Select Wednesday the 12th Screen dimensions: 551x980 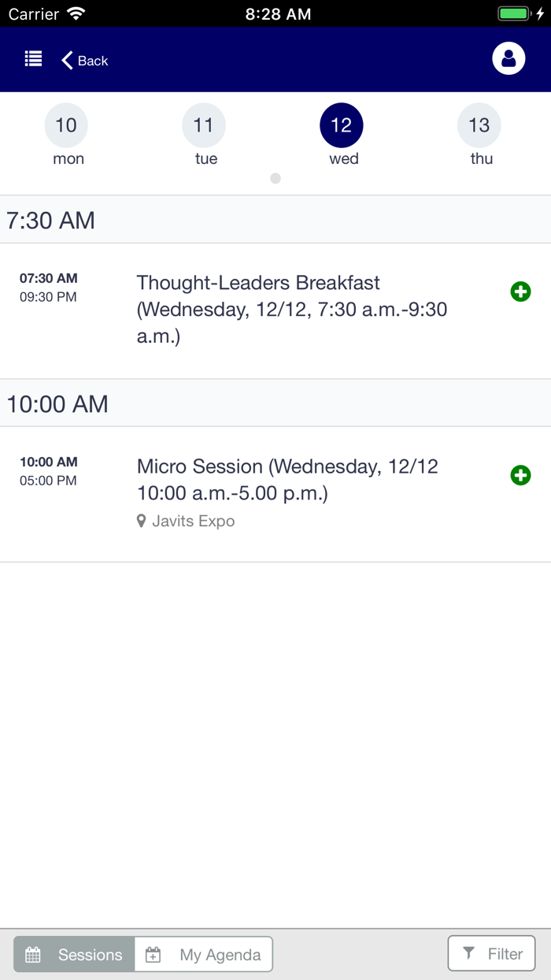(x=341, y=125)
